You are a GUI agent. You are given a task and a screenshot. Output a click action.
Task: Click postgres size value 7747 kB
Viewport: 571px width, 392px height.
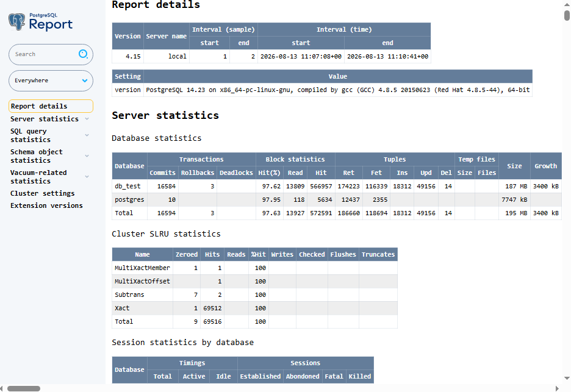514,200
